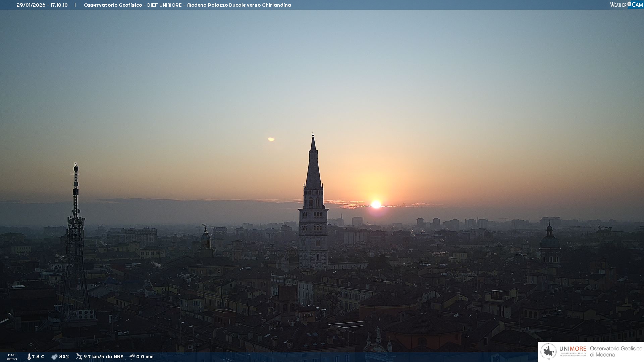Click the UNIMORE university crest emblem
This screenshot has width=644, height=362.
tap(549, 352)
